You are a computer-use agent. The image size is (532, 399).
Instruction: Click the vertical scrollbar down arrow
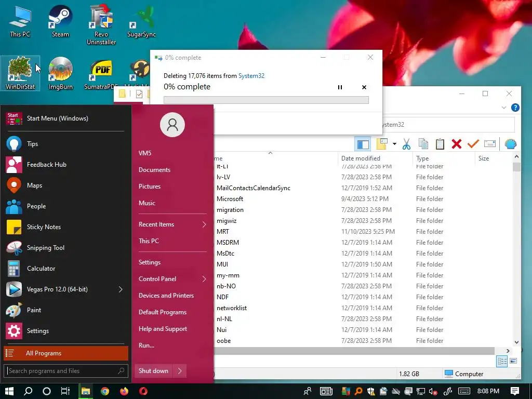coord(516,342)
